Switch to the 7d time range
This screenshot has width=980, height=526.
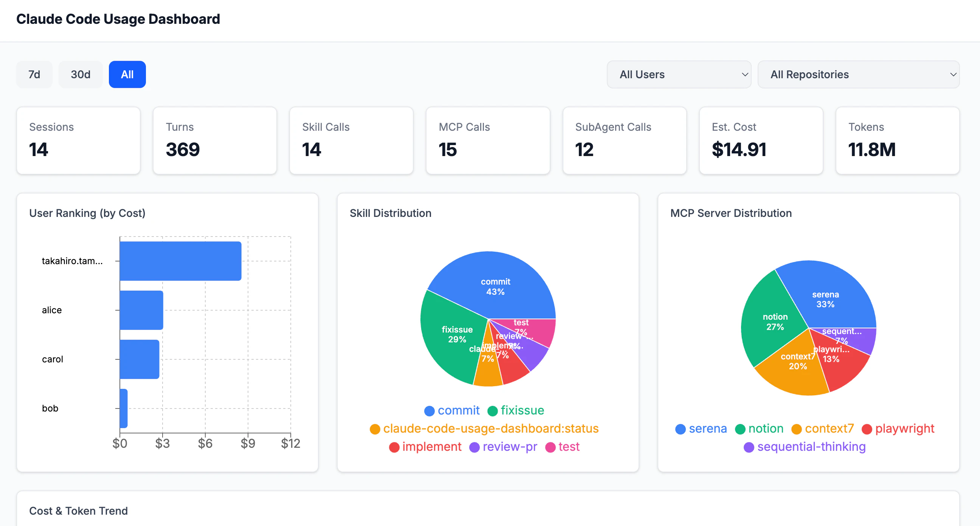34,74
